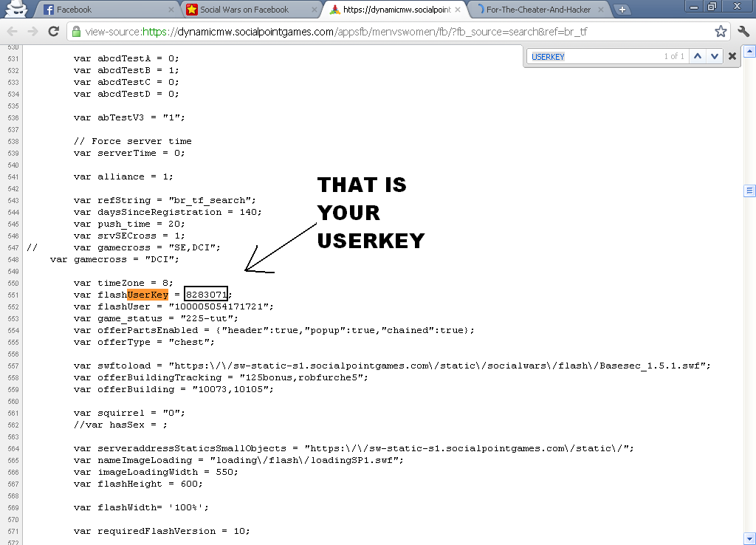This screenshot has height=545, width=756.
Task: Click the var timeZone = 8 line
Action: tap(123, 283)
